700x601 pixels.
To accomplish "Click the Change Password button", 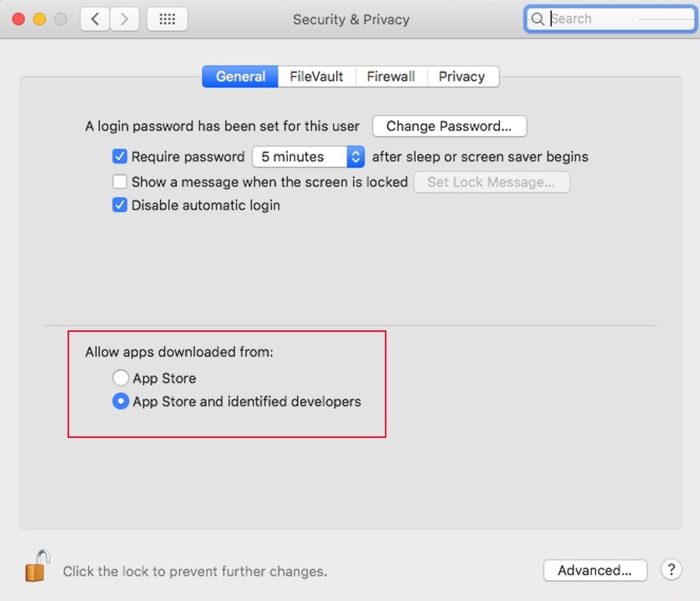I will pyautogui.click(x=449, y=126).
